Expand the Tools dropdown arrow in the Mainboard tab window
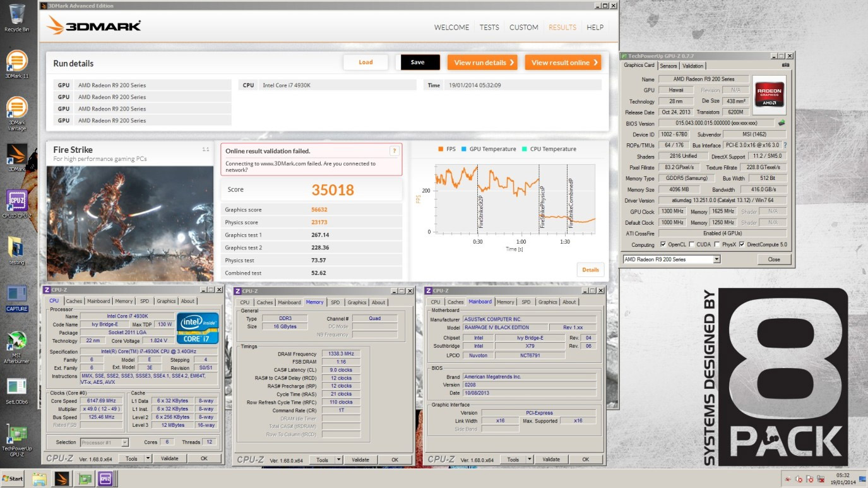The image size is (868, 488). (529, 460)
